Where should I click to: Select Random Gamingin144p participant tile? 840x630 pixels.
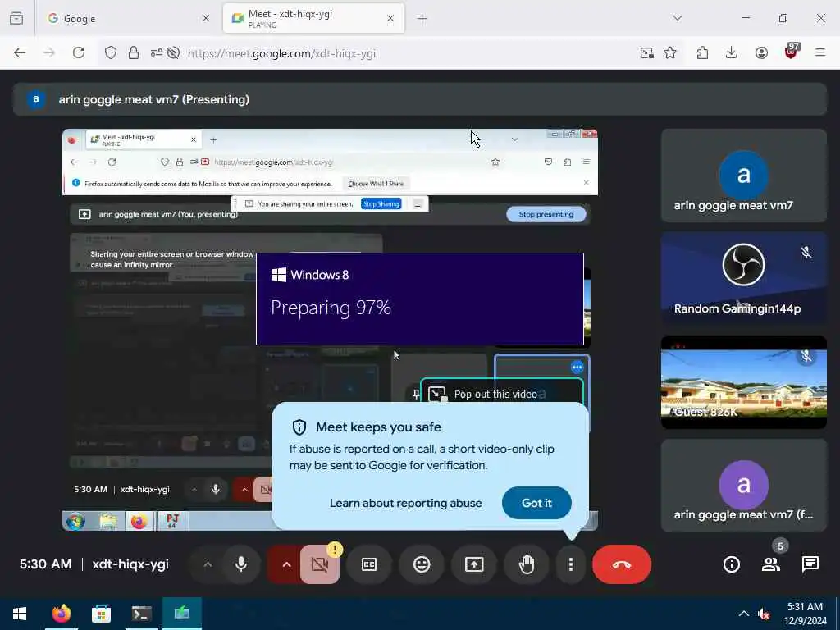[x=743, y=279]
